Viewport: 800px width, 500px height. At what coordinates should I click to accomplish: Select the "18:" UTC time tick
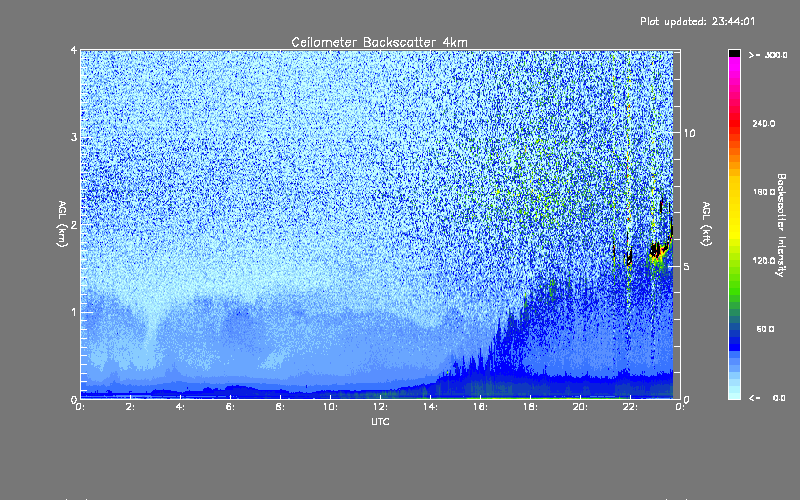click(530, 407)
